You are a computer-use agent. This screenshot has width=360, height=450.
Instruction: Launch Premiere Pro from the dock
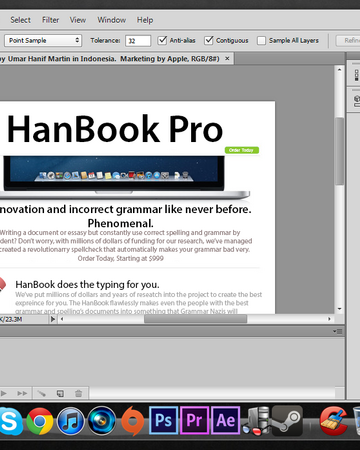coord(195,421)
